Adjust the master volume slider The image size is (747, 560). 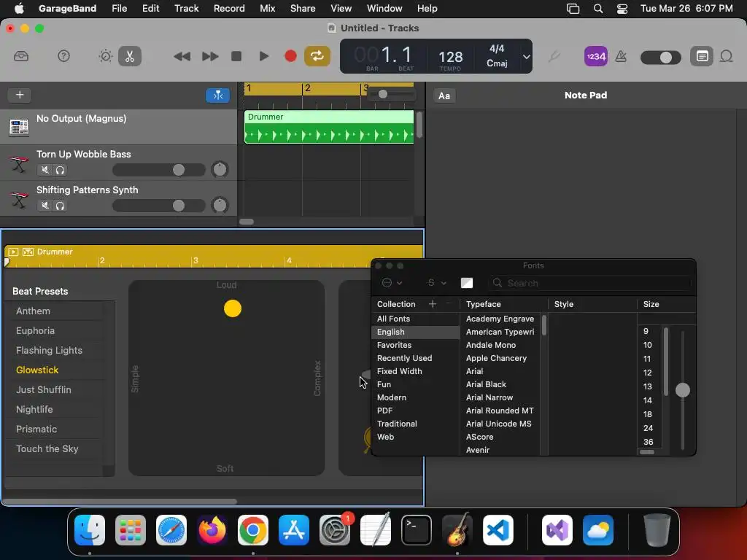click(x=661, y=58)
